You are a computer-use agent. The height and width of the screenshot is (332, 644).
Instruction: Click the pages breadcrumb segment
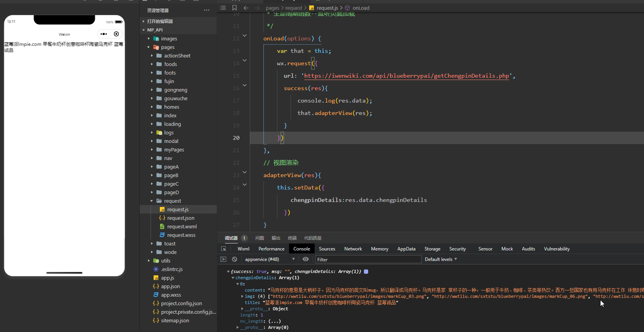click(x=272, y=8)
